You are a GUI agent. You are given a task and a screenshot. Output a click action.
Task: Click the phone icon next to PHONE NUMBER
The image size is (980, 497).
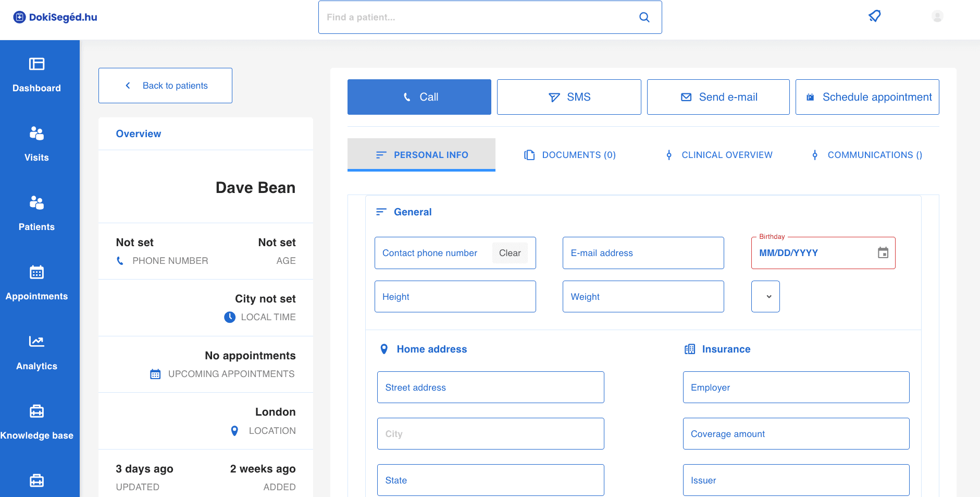(120, 261)
